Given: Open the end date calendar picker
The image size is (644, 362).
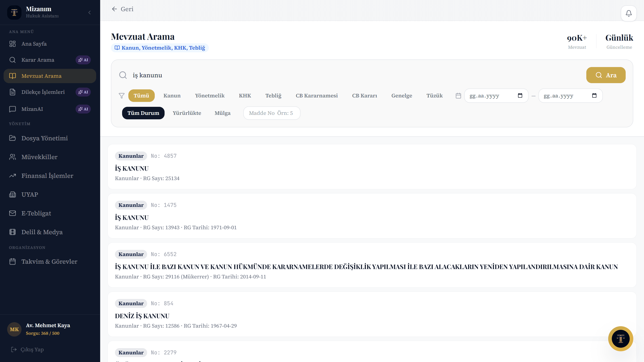Looking at the screenshot, I should tap(594, 95).
